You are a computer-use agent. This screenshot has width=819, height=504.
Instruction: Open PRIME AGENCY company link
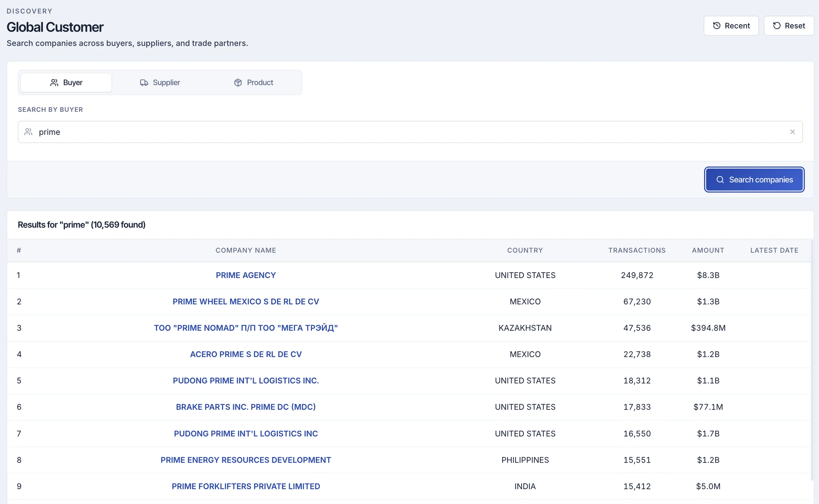pyautogui.click(x=246, y=275)
